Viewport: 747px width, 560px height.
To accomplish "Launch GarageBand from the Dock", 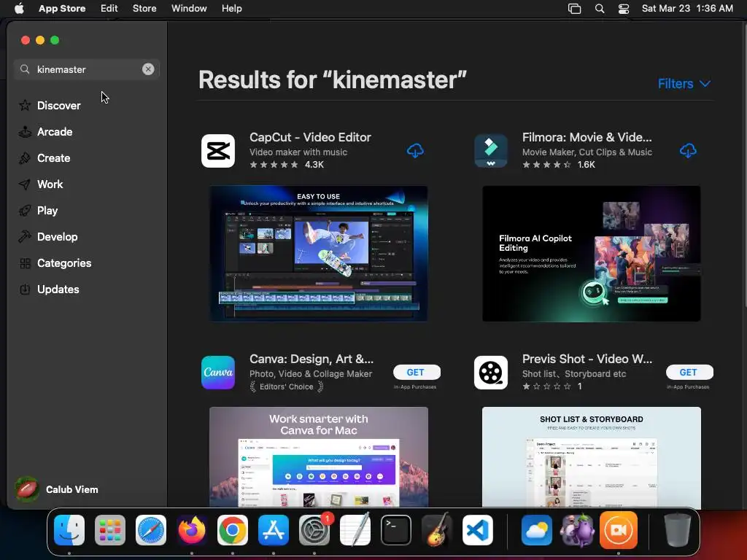I will [437, 530].
